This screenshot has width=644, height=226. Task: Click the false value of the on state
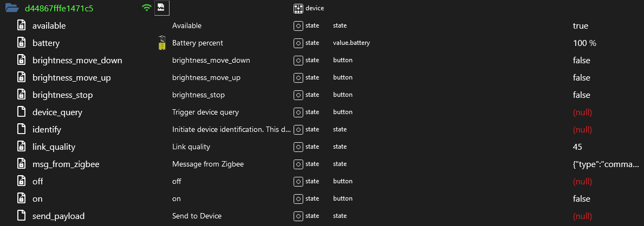[x=582, y=199]
